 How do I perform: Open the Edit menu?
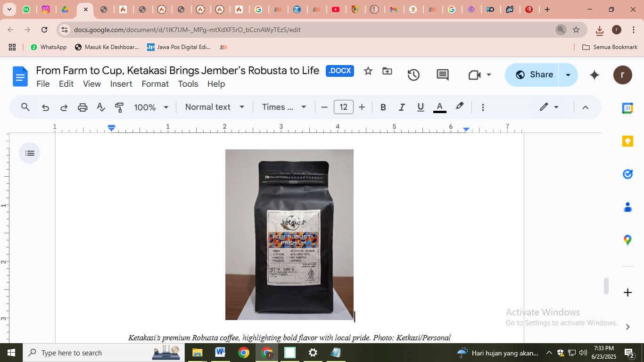point(66,84)
